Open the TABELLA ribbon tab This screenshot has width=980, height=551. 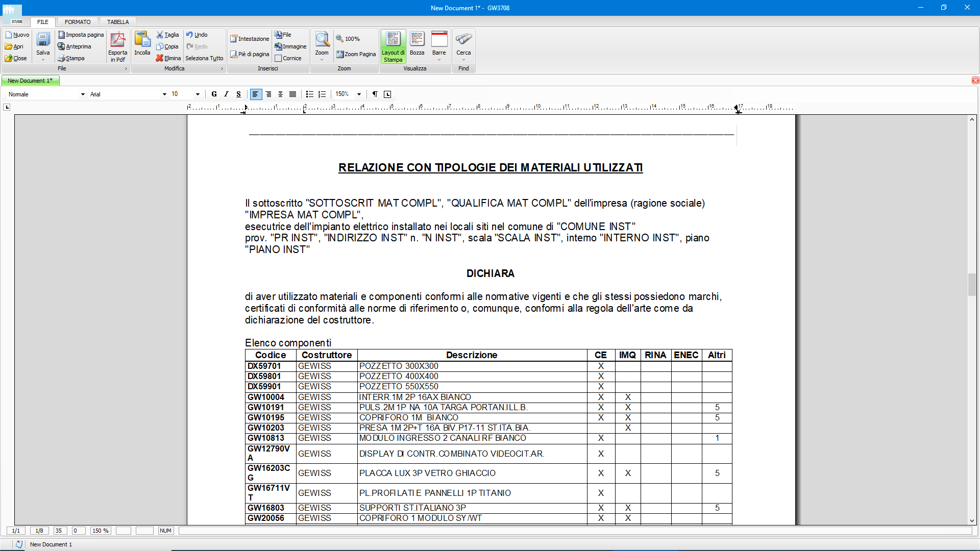118,22
